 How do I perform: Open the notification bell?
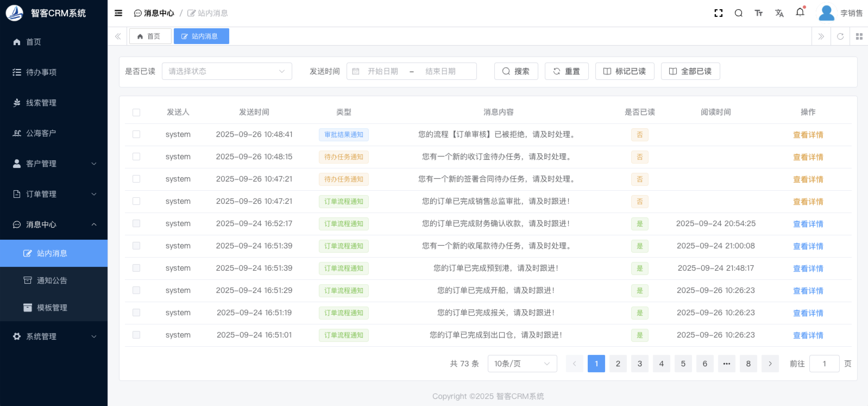point(800,13)
